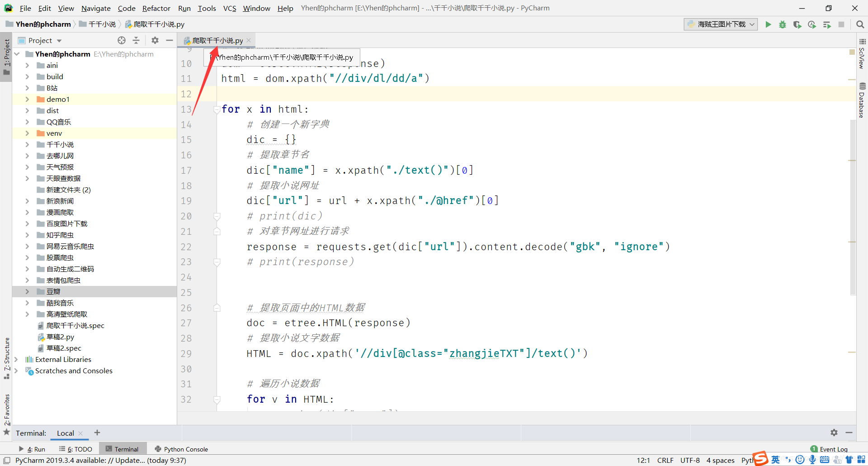The image size is (868, 466).
Task: Click CRLF line separator in status bar
Action: click(x=665, y=460)
